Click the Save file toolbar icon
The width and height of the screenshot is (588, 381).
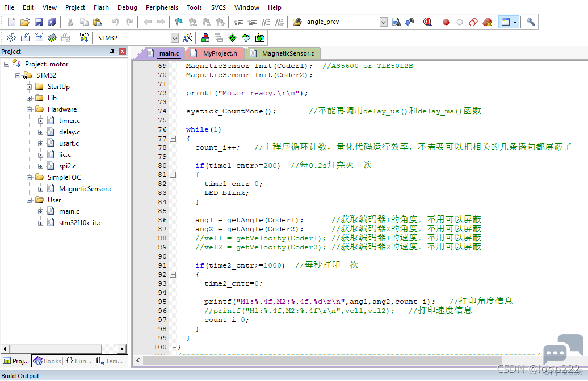coord(39,22)
